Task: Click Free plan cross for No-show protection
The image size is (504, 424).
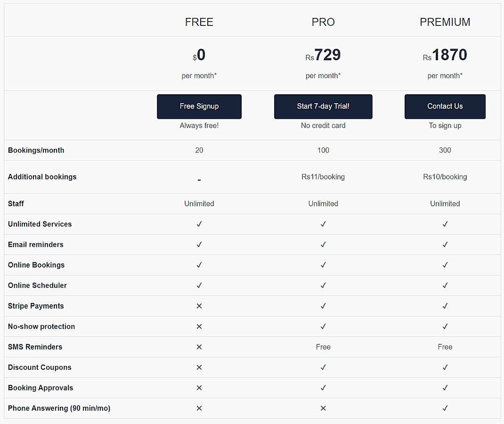Action: 199,326
